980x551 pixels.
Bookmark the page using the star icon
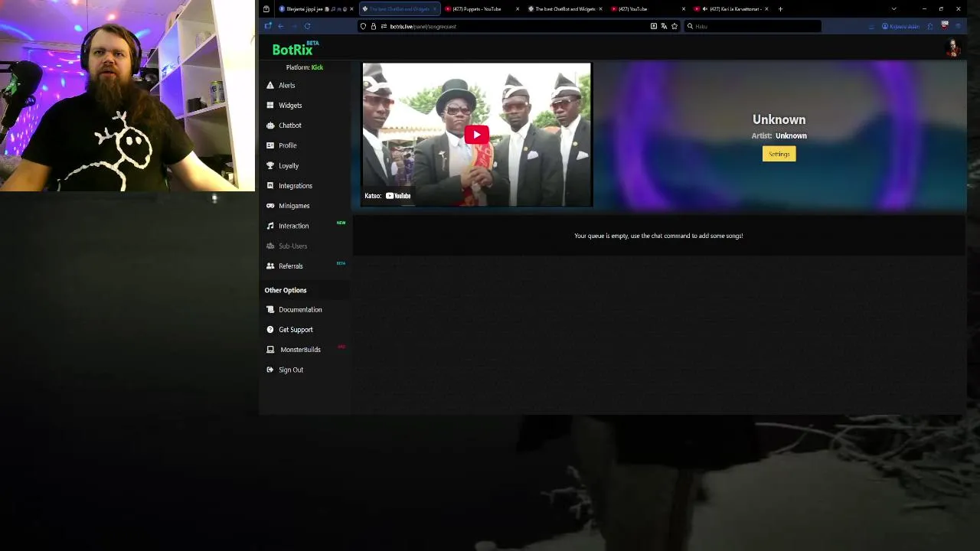[675, 26]
